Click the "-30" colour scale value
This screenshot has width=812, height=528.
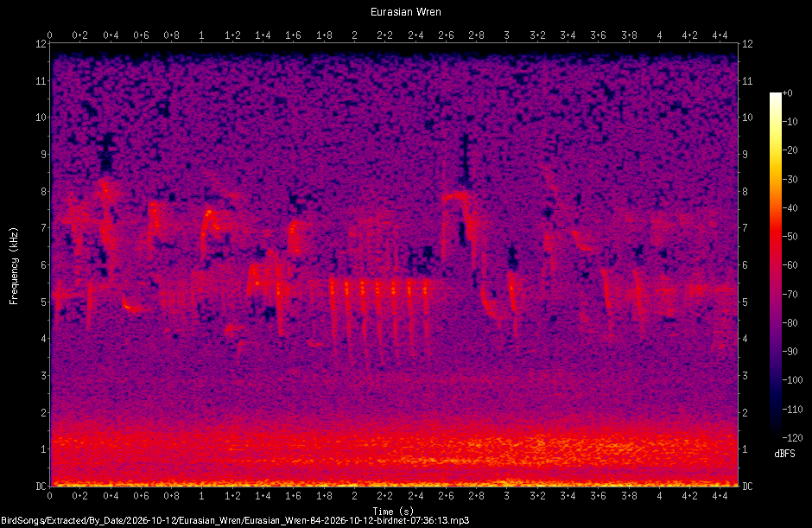pos(790,179)
